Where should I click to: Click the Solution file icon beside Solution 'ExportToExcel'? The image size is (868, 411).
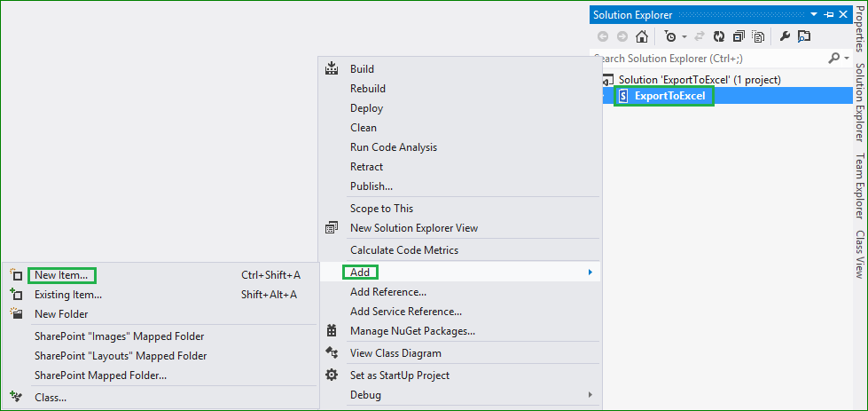pyautogui.click(x=608, y=80)
